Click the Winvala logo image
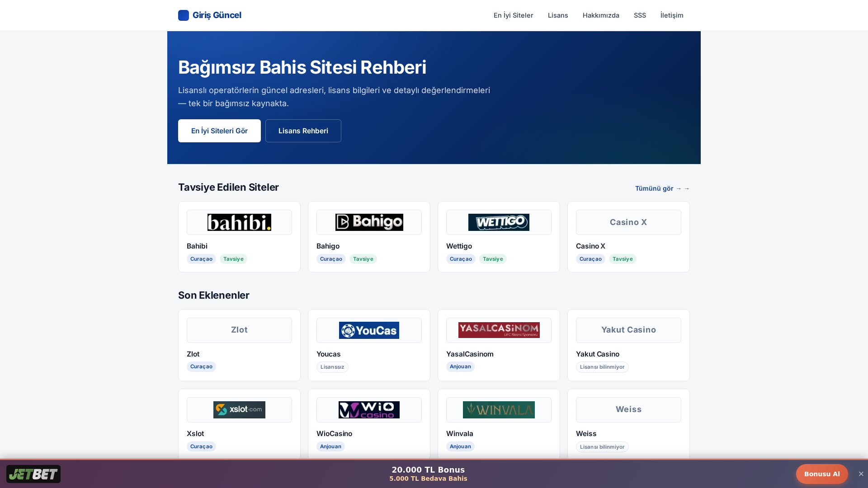The image size is (868, 488). click(x=499, y=410)
